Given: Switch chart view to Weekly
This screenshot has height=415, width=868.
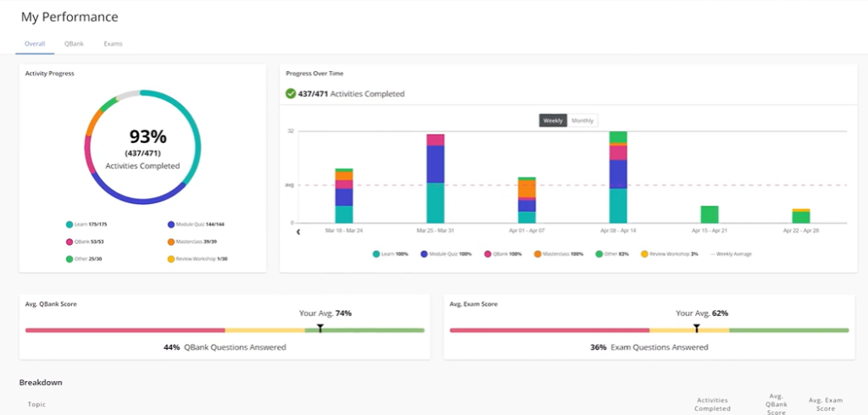Looking at the screenshot, I should coord(553,121).
